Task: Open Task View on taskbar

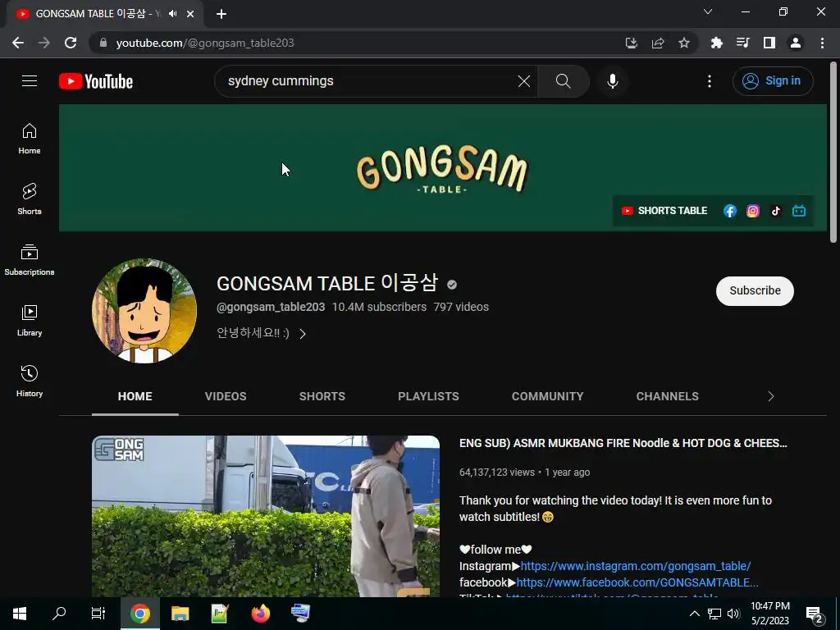Action: click(x=98, y=614)
